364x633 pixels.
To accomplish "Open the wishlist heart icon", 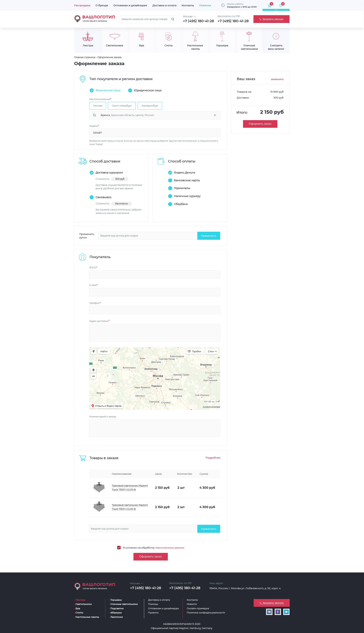I will point(281,6).
